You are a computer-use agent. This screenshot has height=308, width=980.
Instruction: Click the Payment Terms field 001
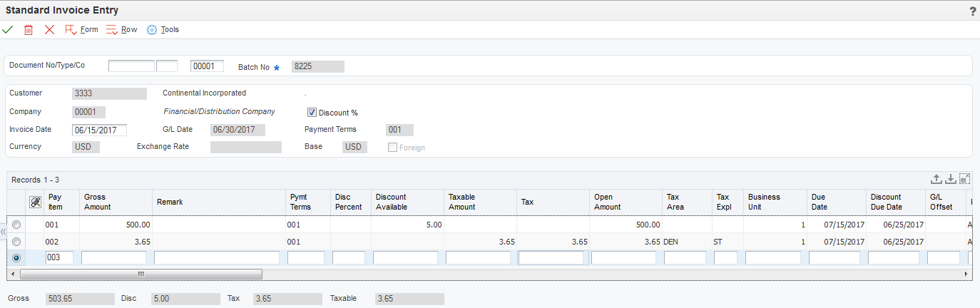tap(399, 130)
